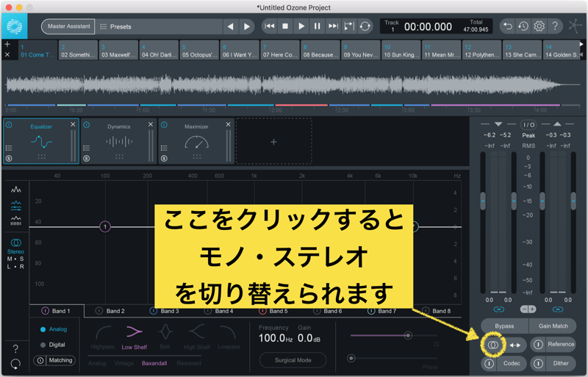Screen dimensions: 588x377
Task: Enable Gain Match
Action: (x=553, y=326)
